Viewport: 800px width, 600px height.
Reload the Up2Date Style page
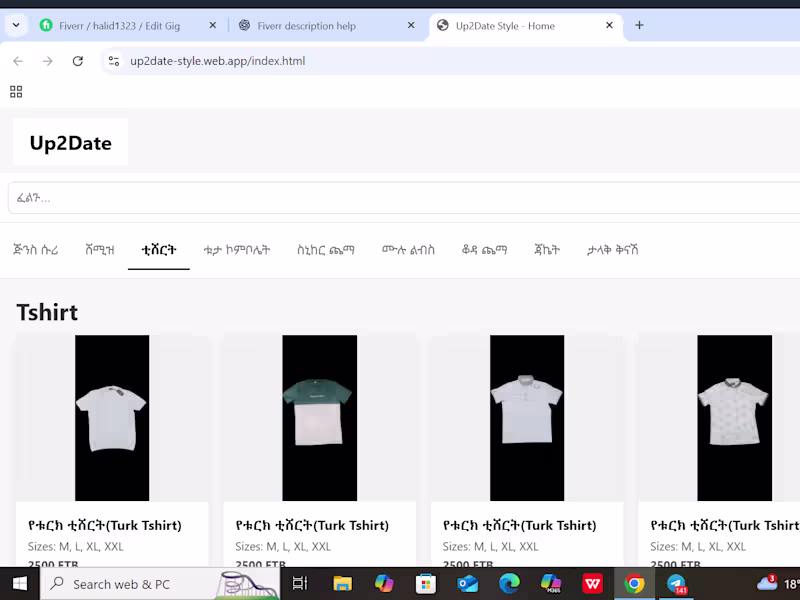(x=78, y=61)
